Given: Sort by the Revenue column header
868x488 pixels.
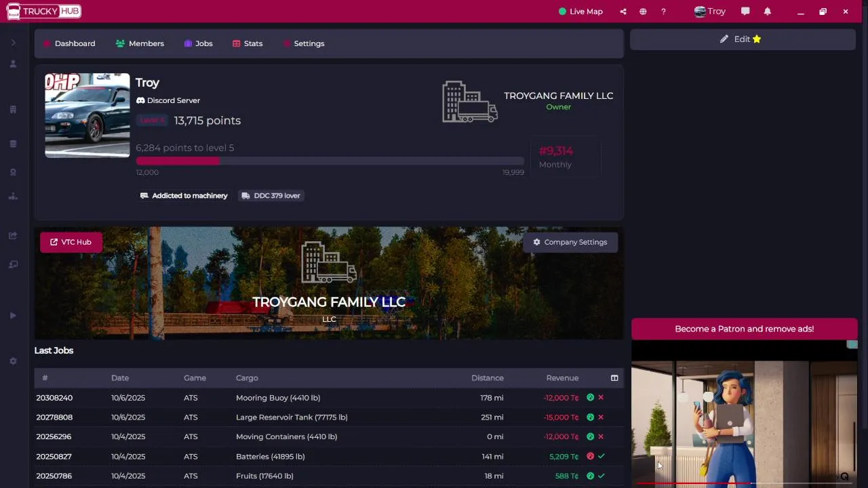Looking at the screenshot, I should click(x=562, y=378).
